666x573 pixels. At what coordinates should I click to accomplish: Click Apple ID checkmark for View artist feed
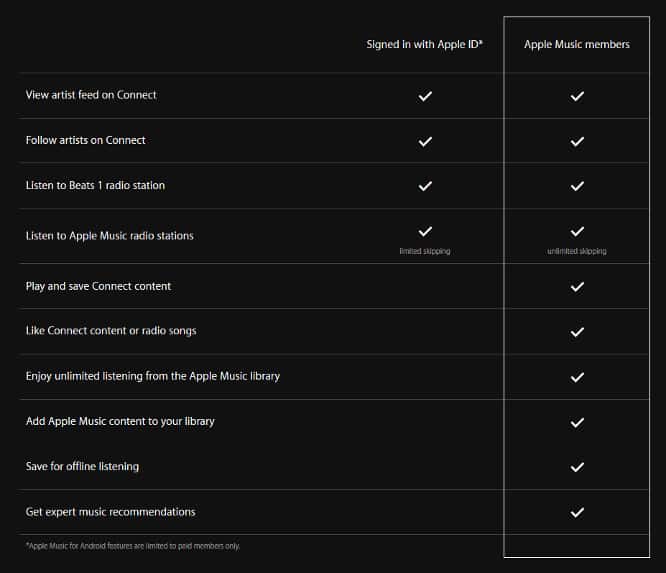pyautogui.click(x=425, y=96)
